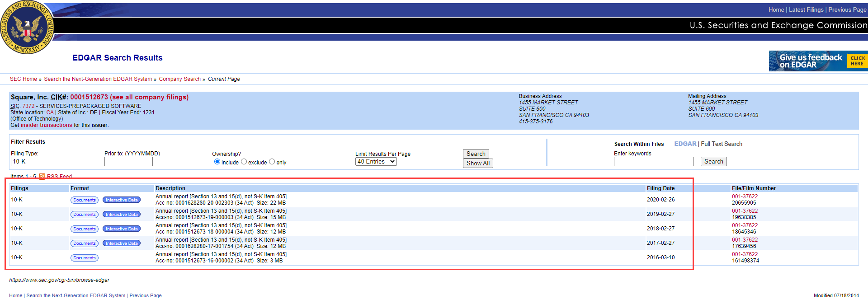Click the footer Previous Page link
The image size is (868, 304).
[146, 296]
